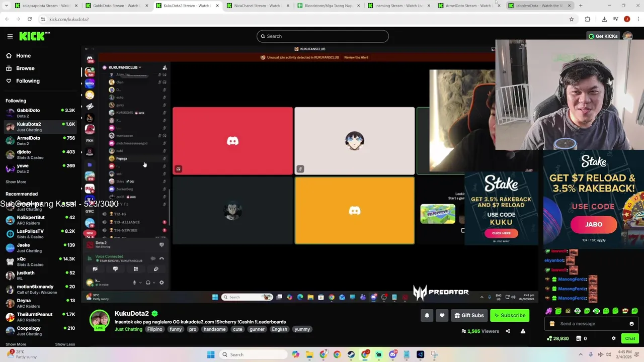The height and width of the screenshot is (362, 644).
Task: Click Review the Alert in Discord banner
Action: 356,57
